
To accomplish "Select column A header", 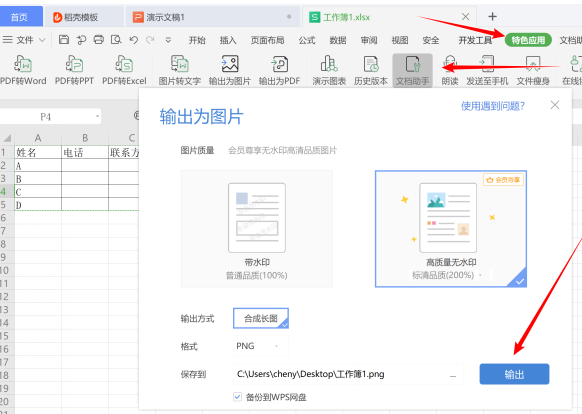I will coord(38,138).
